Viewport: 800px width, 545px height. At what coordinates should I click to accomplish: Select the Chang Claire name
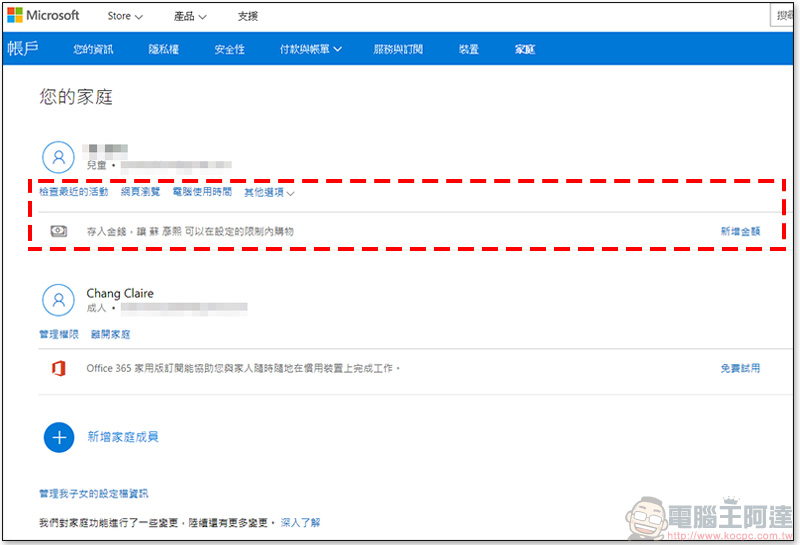click(120, 293)
